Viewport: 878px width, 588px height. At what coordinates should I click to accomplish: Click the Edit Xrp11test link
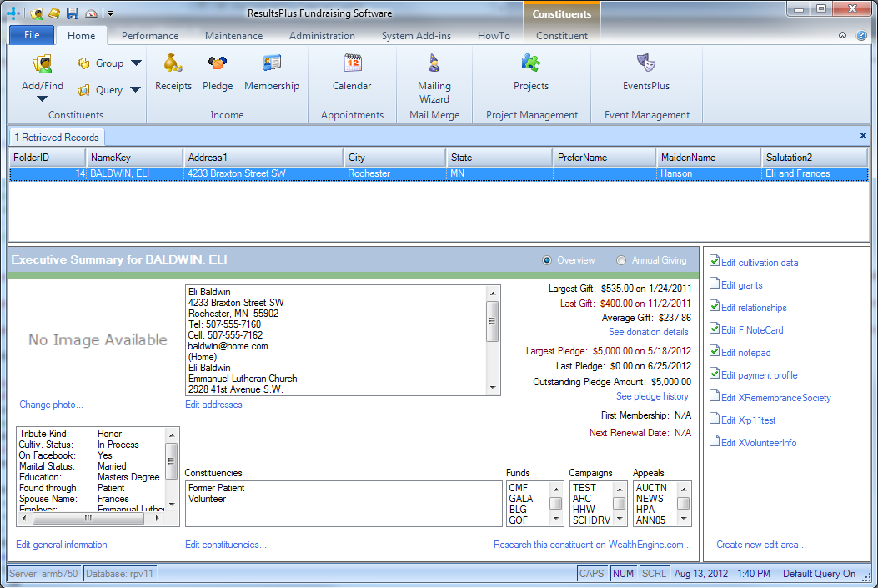[748, 420]
